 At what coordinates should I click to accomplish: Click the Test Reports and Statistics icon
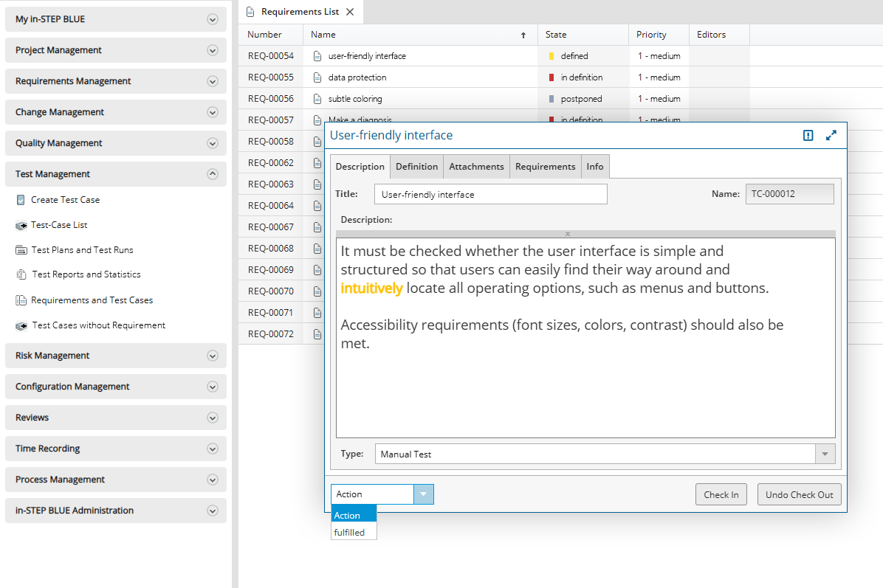click(21, 274)
